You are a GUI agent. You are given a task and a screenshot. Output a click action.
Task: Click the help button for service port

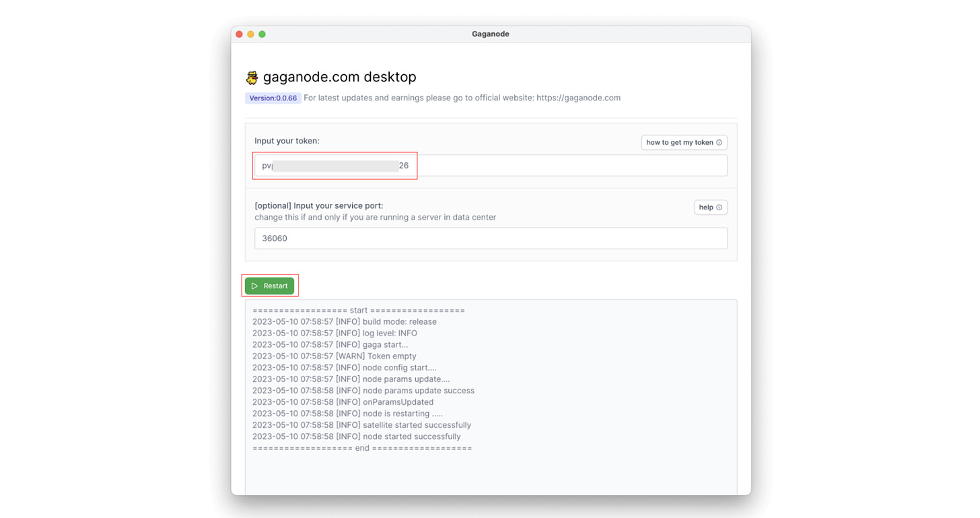[710, 207]
